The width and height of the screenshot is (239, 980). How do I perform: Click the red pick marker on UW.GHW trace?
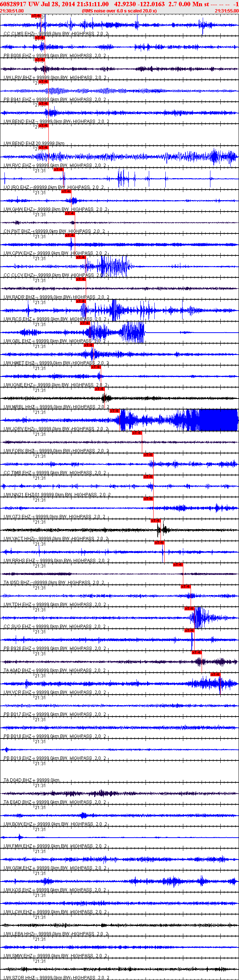[x=66, y=191]
